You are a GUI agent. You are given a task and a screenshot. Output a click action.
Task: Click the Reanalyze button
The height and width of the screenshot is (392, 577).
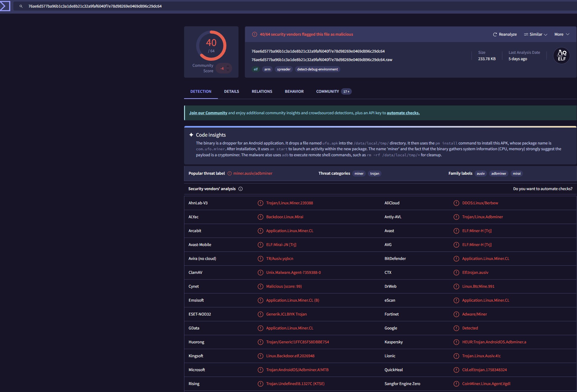pos(505,34)
